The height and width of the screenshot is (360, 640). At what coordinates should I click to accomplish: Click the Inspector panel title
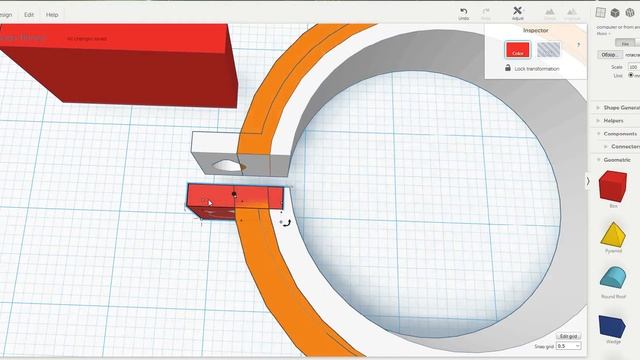pos(536,30)
